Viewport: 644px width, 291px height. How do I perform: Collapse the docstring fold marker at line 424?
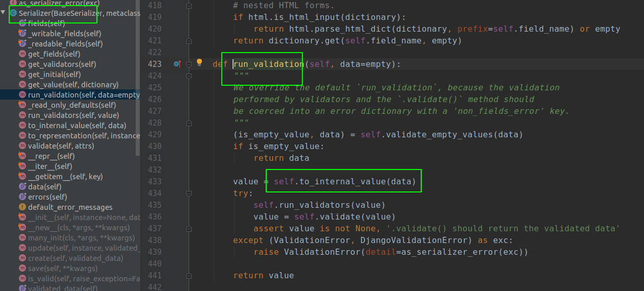point(189,76)
